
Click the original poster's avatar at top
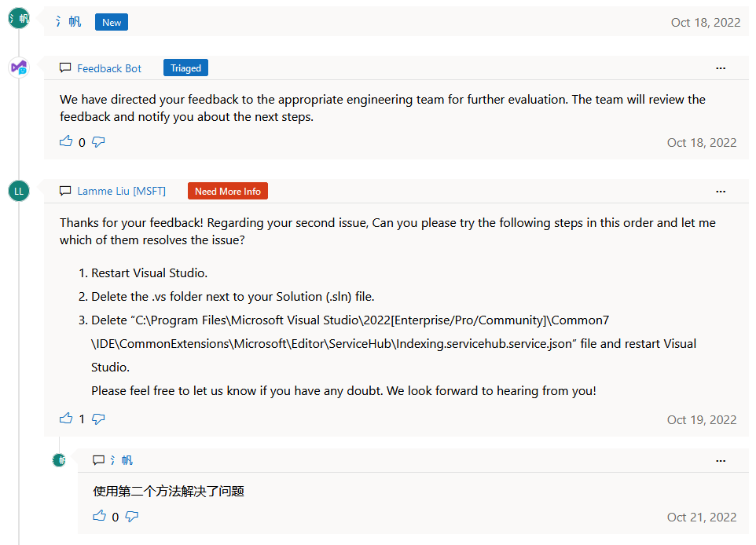click(18, 18)
